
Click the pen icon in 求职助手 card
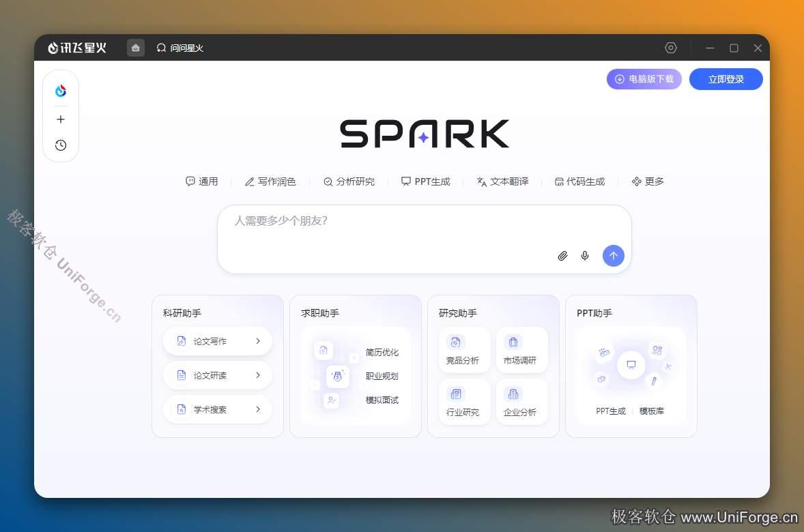[337, 376]
